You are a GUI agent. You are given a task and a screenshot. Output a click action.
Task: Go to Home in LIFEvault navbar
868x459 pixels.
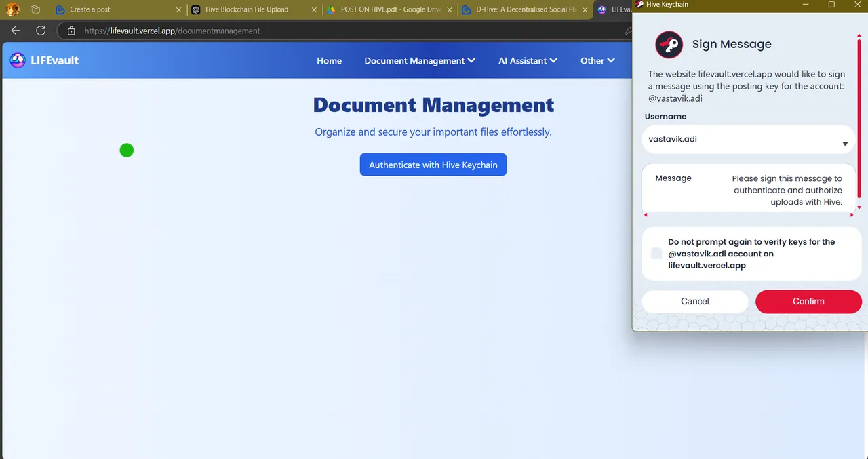(x=329, y=60)
